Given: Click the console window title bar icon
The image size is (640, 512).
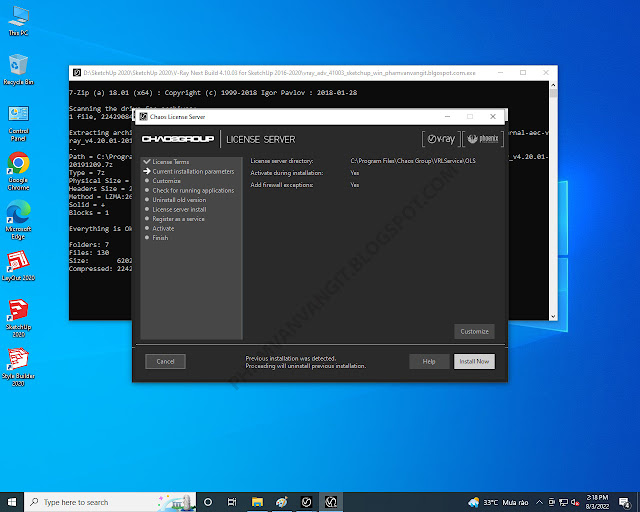Looking at the screenshot, I should pyautogui.click(x=77, y=73).
